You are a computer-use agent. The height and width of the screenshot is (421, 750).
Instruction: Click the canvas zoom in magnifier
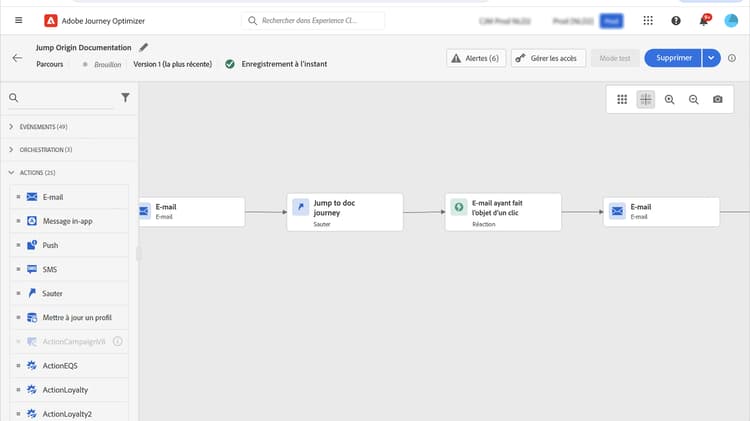669,99
